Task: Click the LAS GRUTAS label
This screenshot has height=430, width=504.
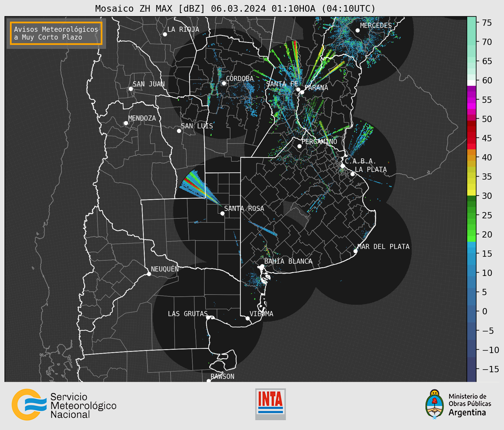Action: (188, 314)
